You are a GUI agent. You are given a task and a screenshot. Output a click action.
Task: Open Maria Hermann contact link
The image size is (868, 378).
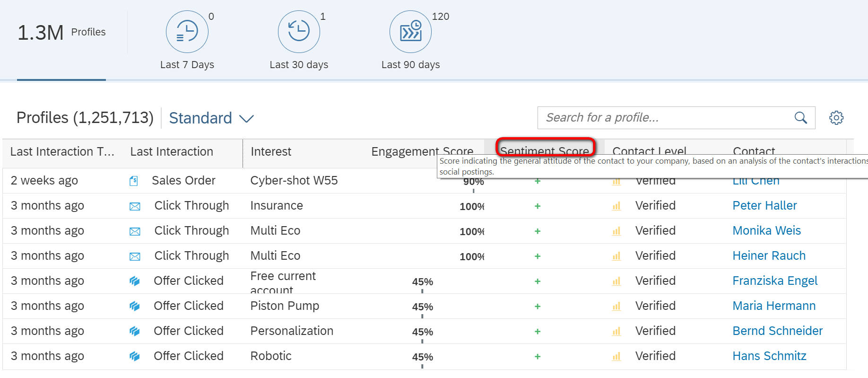[x=774, y=306]
